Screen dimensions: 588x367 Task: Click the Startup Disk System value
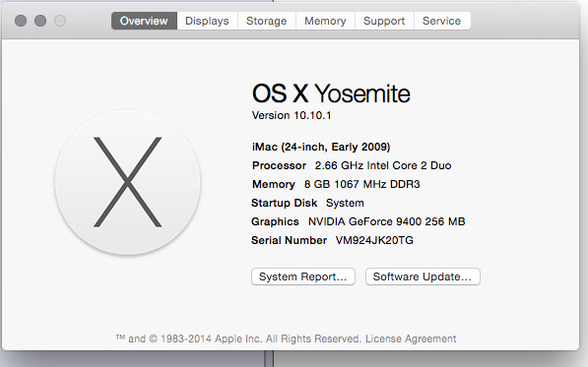coord(345,203)
